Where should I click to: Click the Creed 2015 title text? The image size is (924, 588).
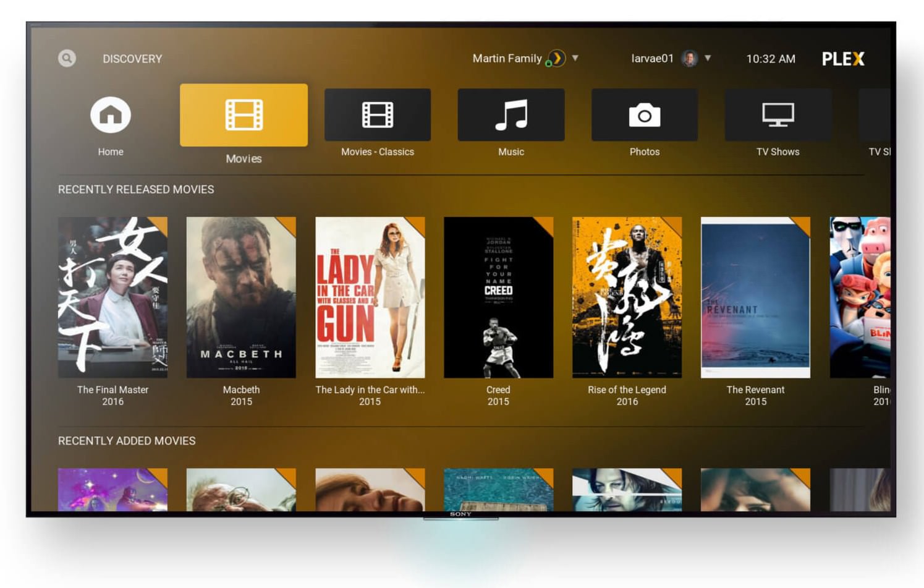[x=498, y=396]
